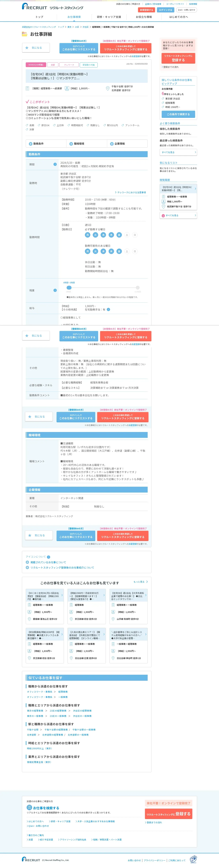Open お役立ち情報 navigation menu
This screenshot has height=868, width=219.
tap(144, 17)
